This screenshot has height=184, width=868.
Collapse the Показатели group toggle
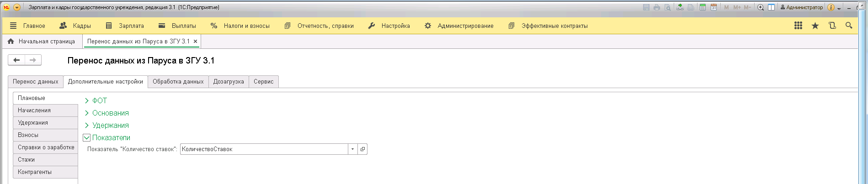coord(86,138)
